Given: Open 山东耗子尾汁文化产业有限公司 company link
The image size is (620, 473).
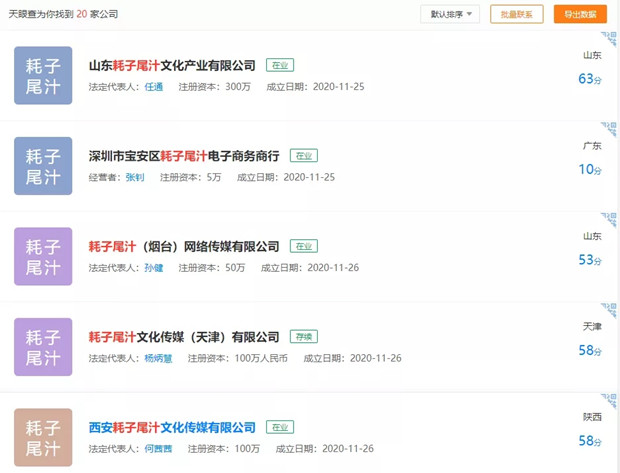Looking at the screenshot, I should tap(172, 65).
